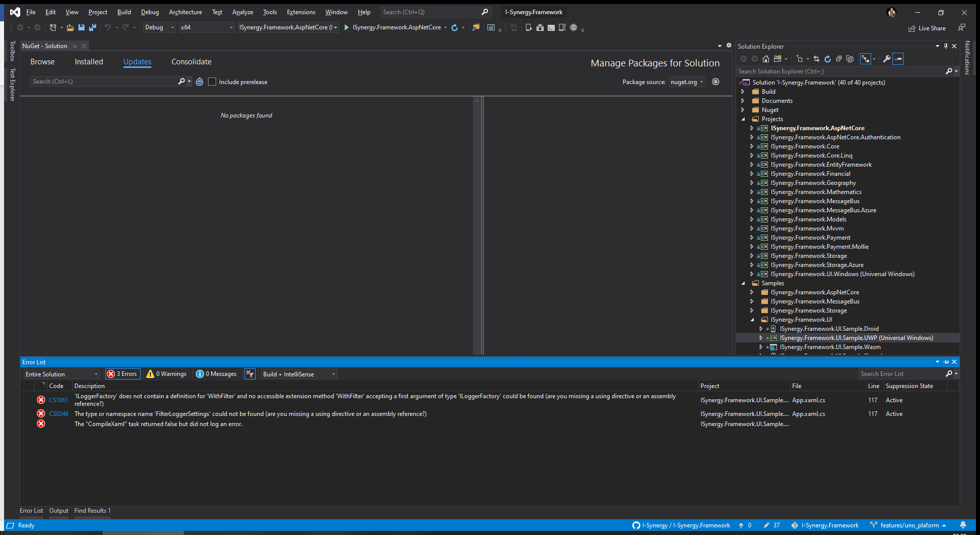Toggle the Preview Selected Items button
980x535 pixels.
898,59
